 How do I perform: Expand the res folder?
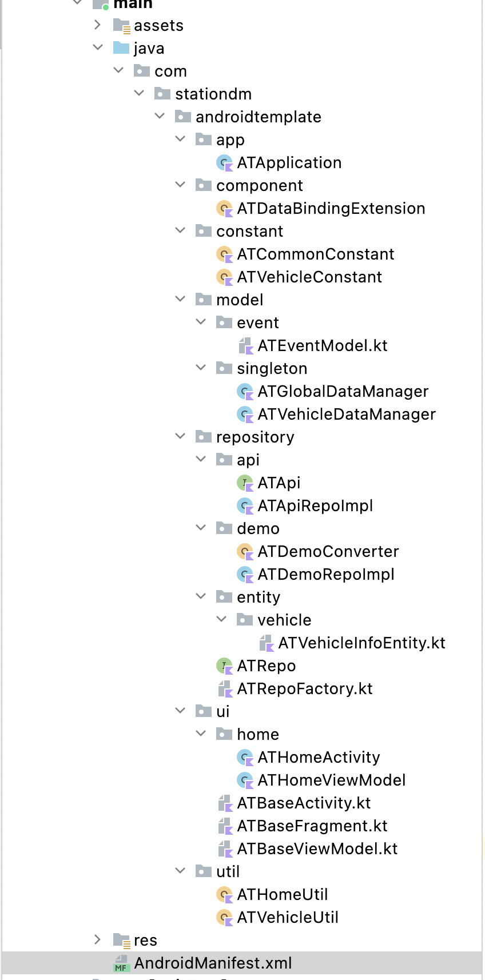coord(98,939)
